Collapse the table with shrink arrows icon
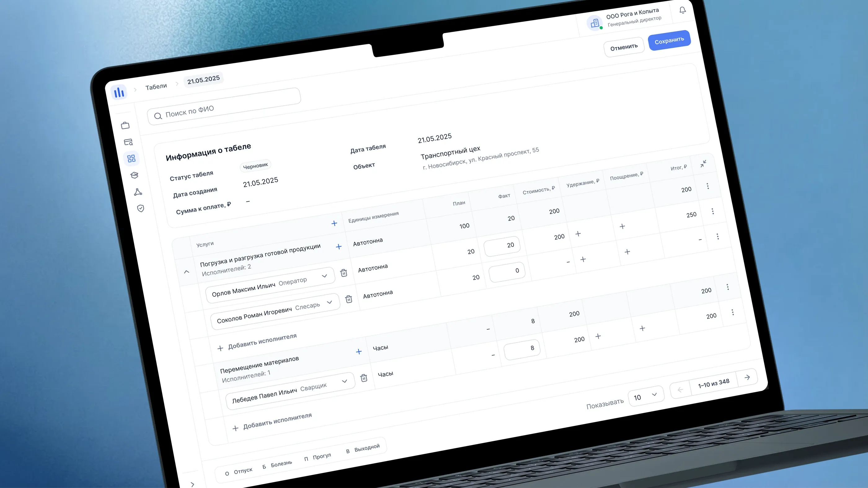The image size is (868, 488). click(x=703, y=164)
